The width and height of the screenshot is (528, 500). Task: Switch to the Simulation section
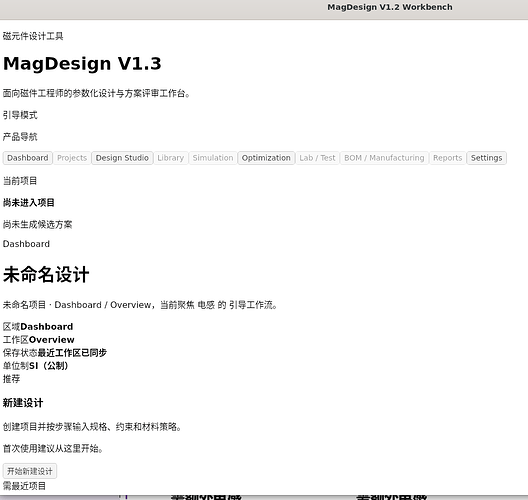pyautogui.click(x=213, y=158)
